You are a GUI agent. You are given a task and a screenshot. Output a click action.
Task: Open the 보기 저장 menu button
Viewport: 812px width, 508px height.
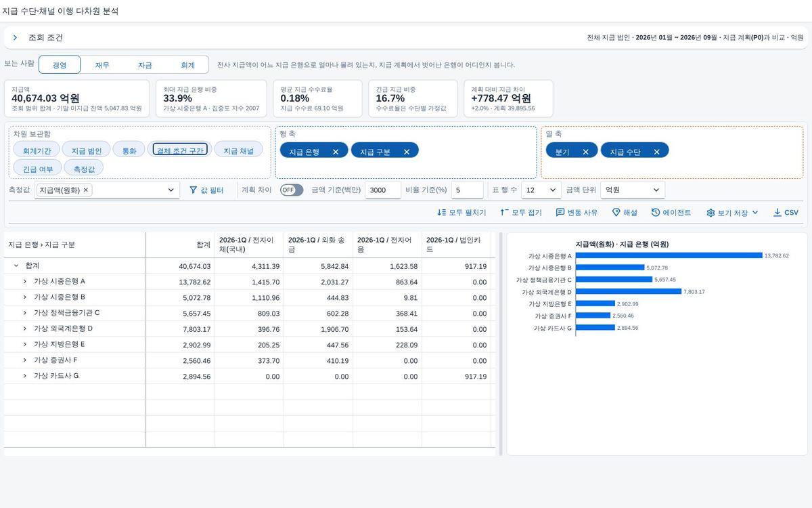(733, 213)
